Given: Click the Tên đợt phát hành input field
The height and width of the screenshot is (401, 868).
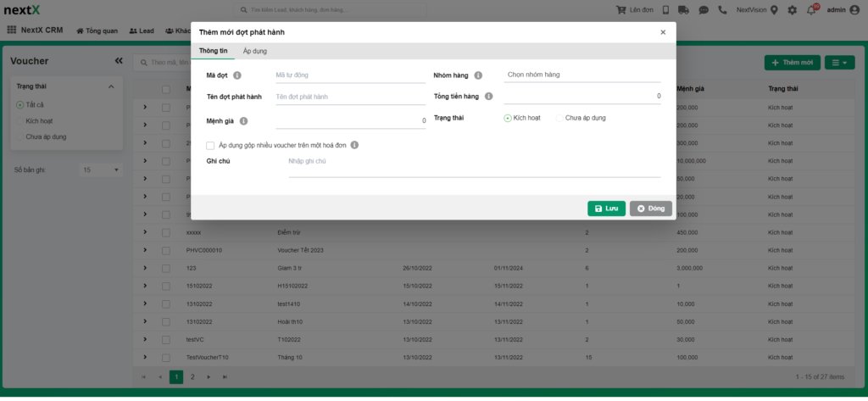Looking at the screenshot, I should click(350, 97).
